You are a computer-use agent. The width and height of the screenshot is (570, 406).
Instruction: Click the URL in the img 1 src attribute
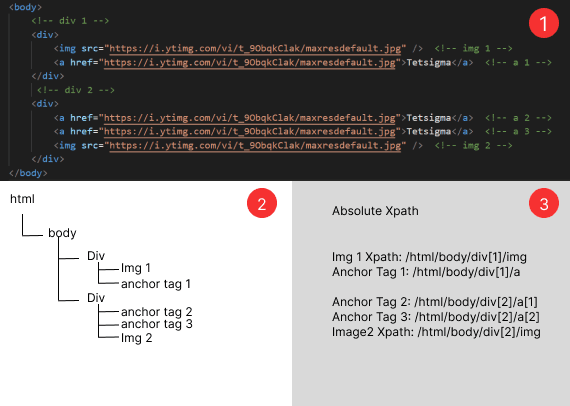tap(255, 48)
